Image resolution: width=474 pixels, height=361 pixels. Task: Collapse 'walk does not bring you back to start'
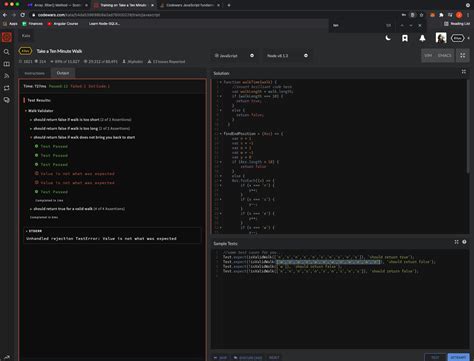tap(83, 137)
